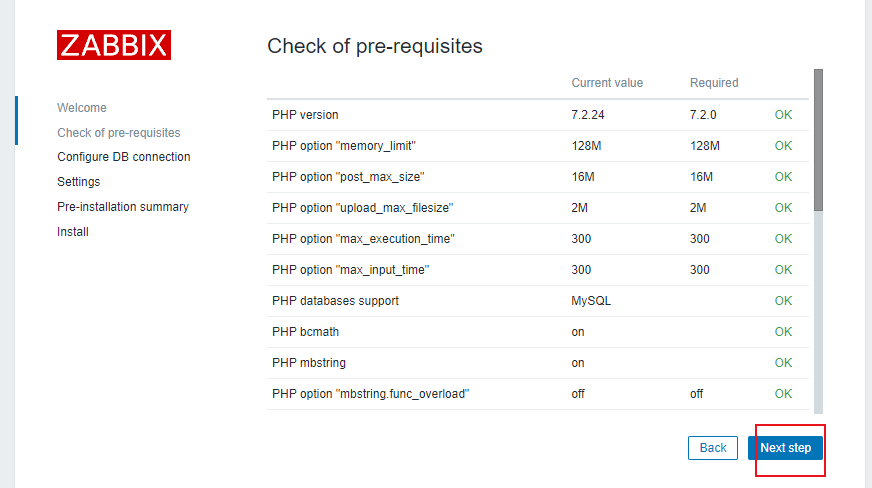
Task: Click the ZABBIX logo
Action: click(114, 45)
